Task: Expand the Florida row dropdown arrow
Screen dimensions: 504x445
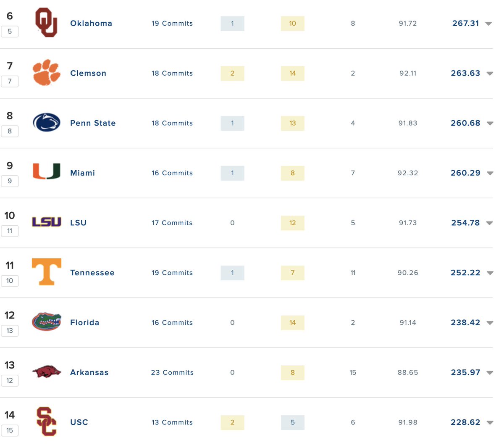Action: tap(490, 323)
